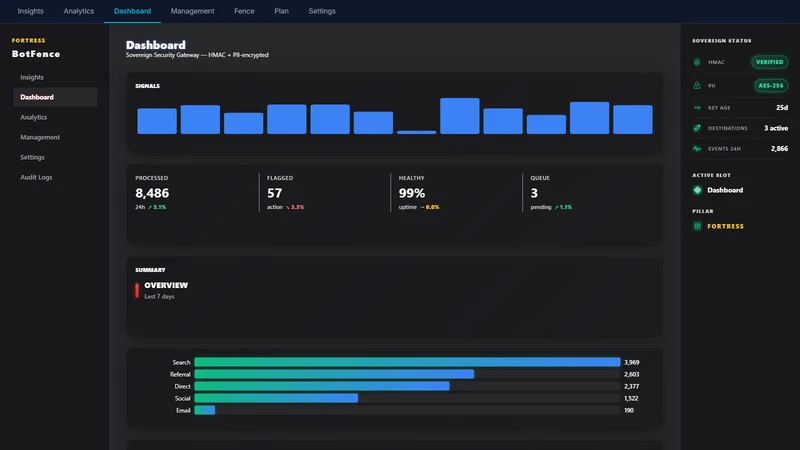Open the Plan tab

[281, 11]
